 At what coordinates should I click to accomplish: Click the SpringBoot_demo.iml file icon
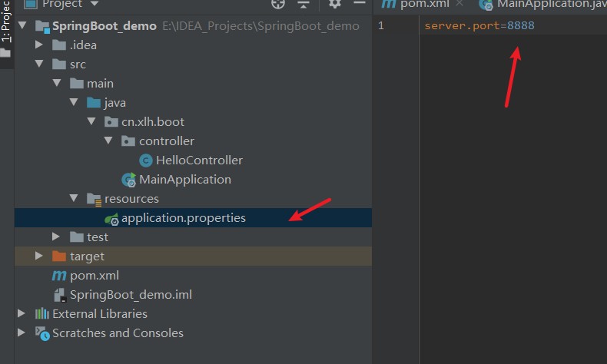[x=60, y=295]
